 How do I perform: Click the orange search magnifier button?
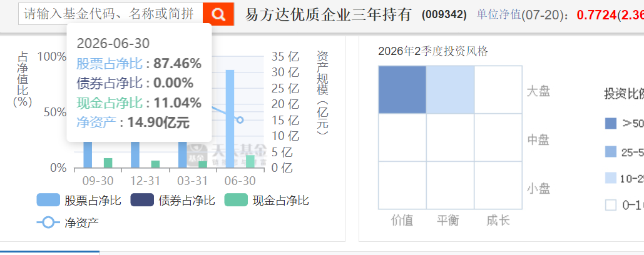point(218,14)
